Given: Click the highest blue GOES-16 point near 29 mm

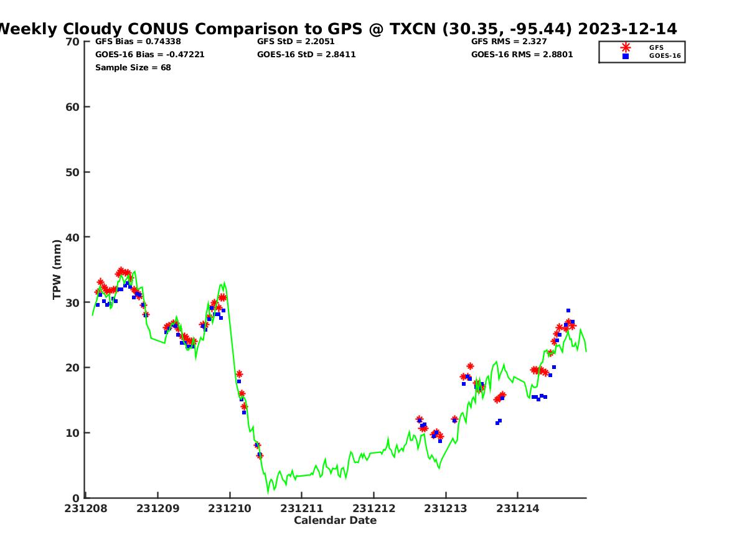Looking at the screenshot, I should (x=568, y=310).
